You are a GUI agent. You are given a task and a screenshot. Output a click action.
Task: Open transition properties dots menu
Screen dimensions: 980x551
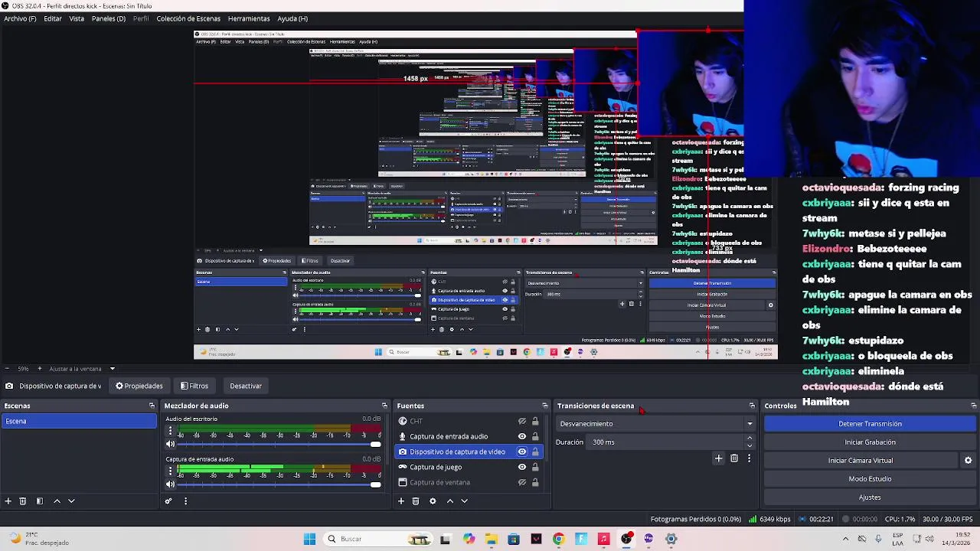(749, 458)
